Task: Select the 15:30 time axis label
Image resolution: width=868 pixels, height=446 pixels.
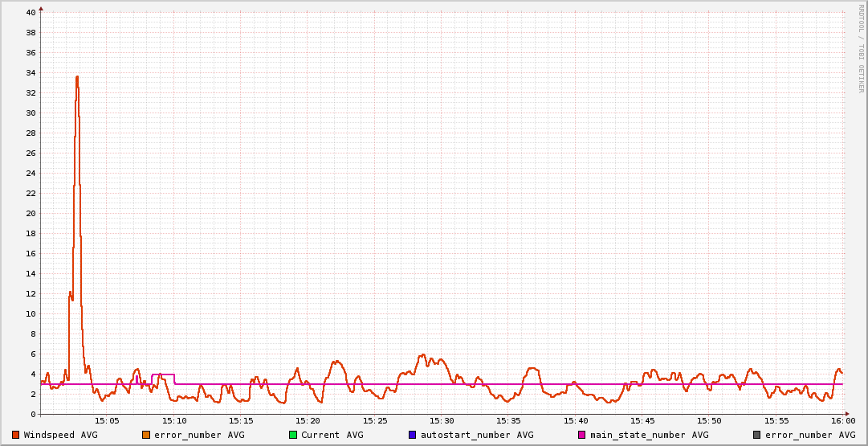Action: tap(442, 420)
